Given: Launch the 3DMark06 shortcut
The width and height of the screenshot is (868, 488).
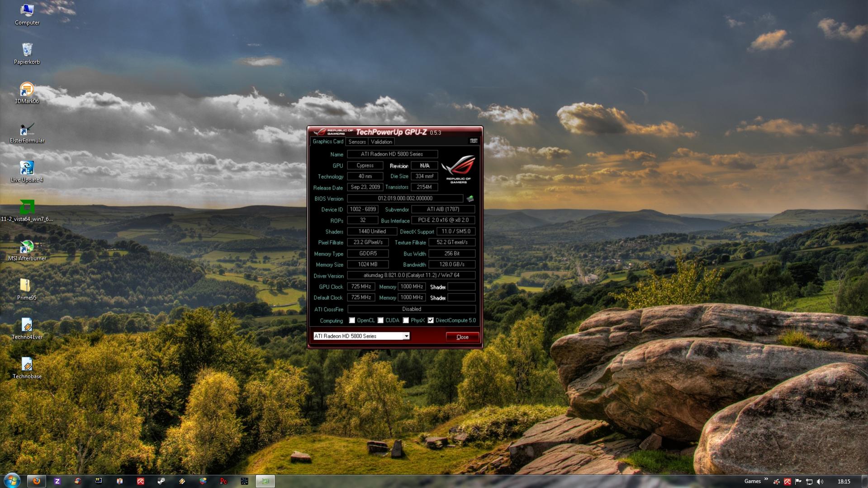Looking at the screenshot, I should [x=27, y=93].
